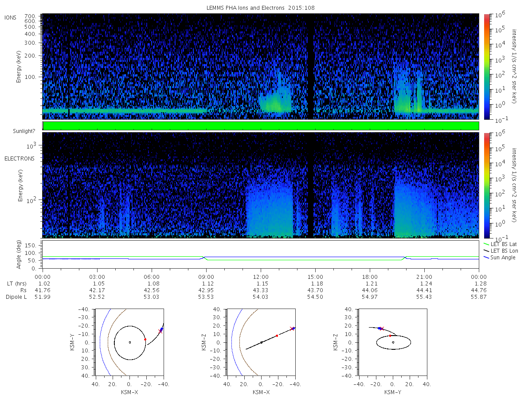Click the red dot on Saturn orbit in KSM-X/KSM-Y plot
This screenshot has width=532, height=399.
point(145,339)
